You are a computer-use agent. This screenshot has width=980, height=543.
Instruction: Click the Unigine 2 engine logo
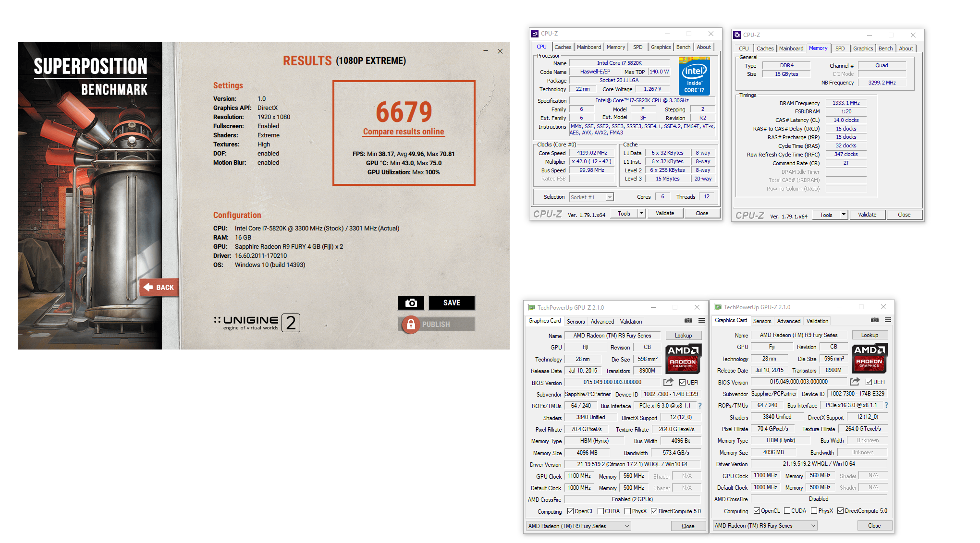pyautogui.click(x=257, y=323)
